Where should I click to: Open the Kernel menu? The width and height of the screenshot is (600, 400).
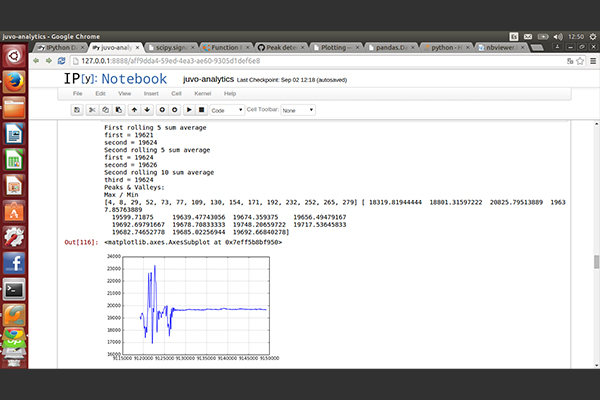pyautogui.click(x=202, y=93)
